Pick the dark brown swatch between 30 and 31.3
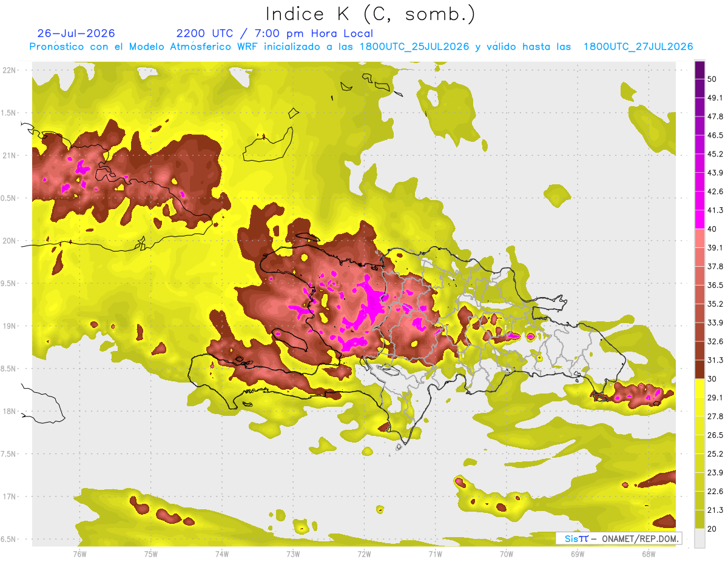 700,369
